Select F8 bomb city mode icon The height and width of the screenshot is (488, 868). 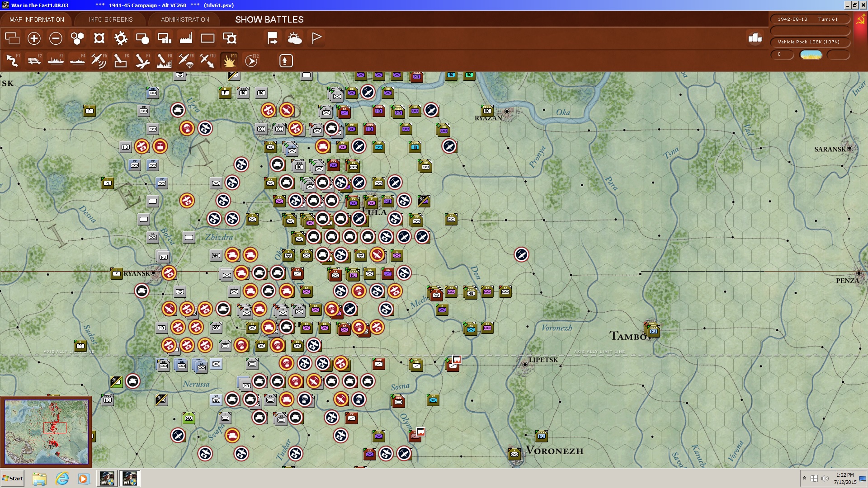coord(164,61)
